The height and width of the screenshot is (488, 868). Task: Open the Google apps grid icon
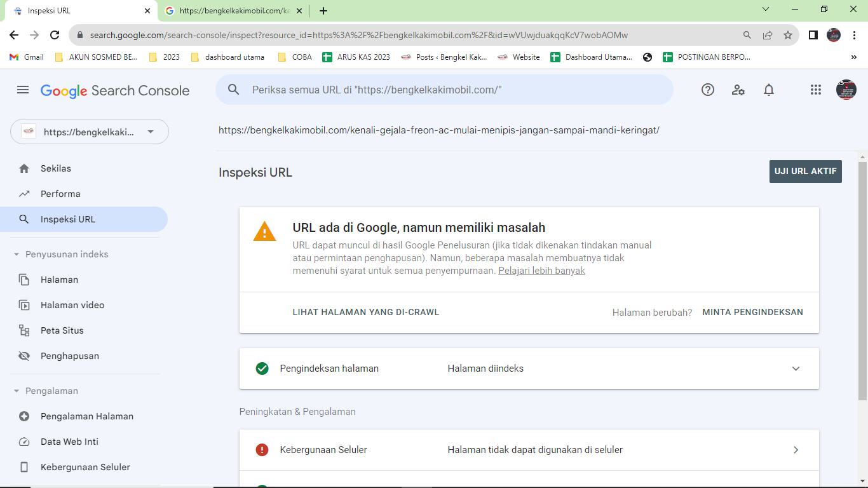(x=816, y=90)
